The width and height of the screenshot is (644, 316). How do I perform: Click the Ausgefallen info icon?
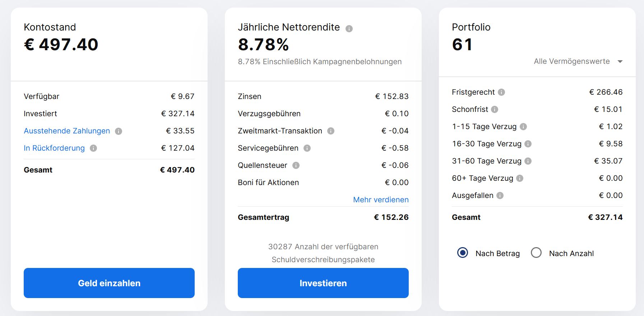[500, 195]
